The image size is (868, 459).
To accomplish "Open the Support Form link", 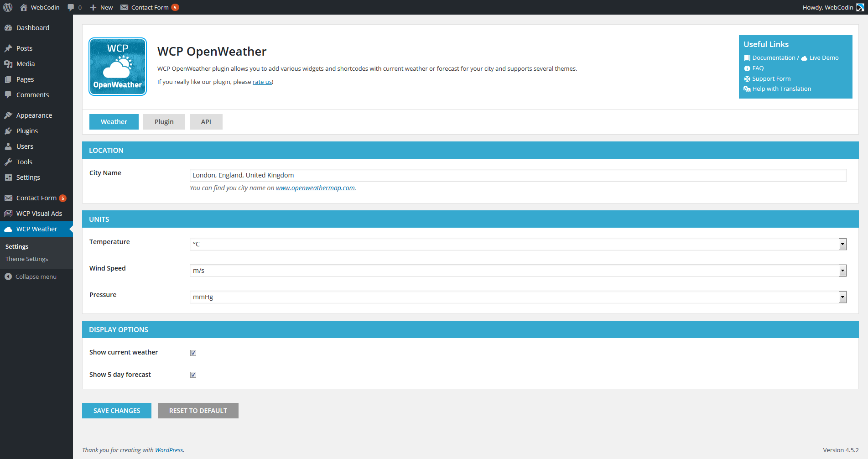I will pos(771,79).
